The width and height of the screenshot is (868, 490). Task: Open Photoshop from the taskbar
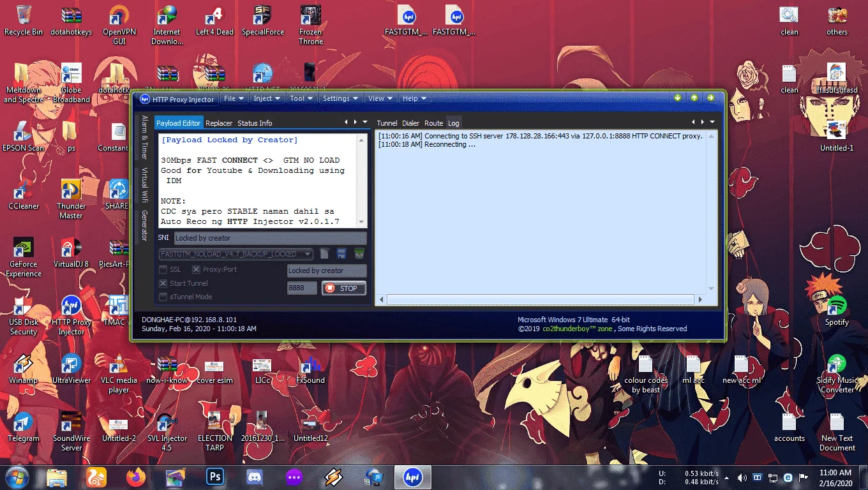click(215, 477)
